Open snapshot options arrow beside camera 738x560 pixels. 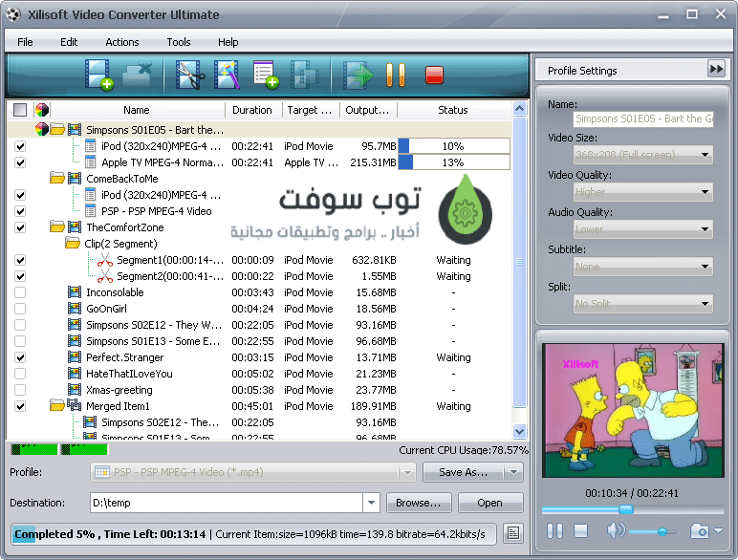tap(718, 530)
